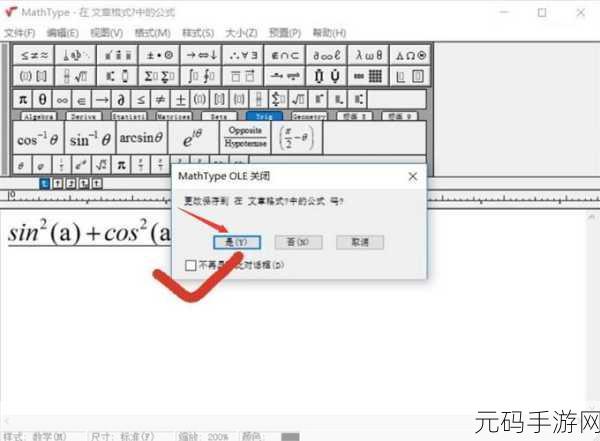Image resolution: width=600 pixels, height=441 pixels.
Task: Insert the cos⁻¹θ expression
Action: pos(38,138)
